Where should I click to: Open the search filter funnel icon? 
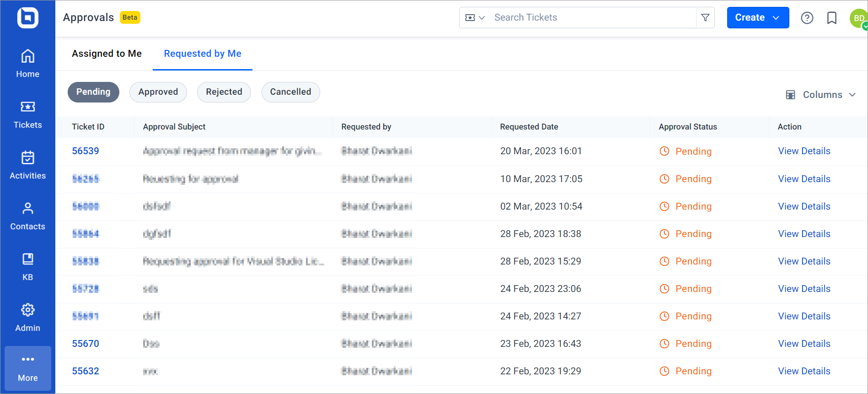coord(705,17)
